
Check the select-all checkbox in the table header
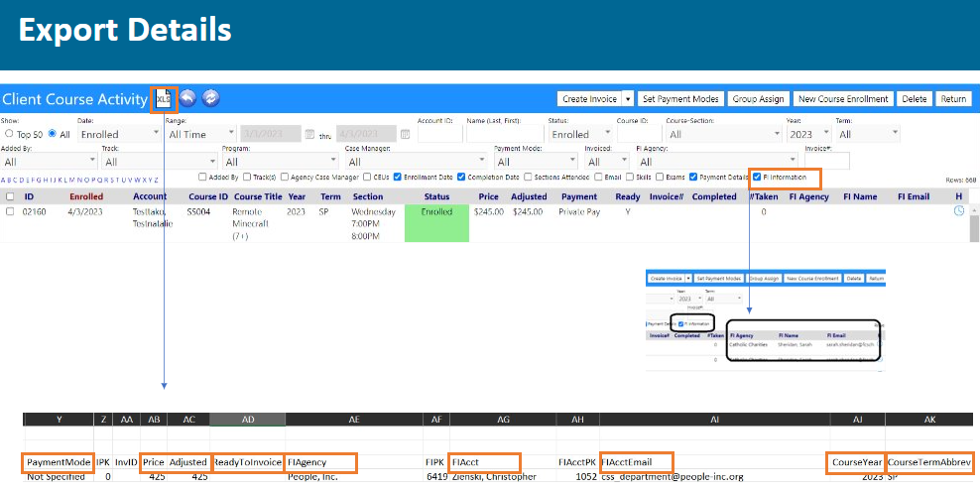pyautogui.click(x=9, y=196)
